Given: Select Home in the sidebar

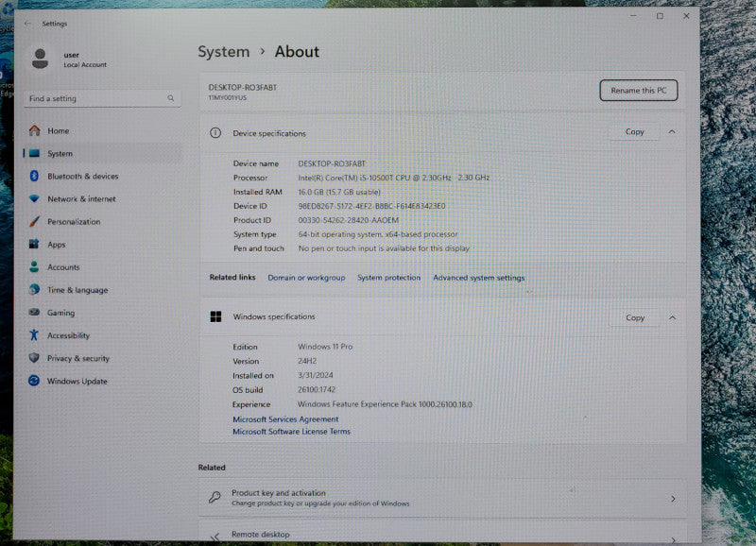Looking at the screenshot, I should point(102,130).
